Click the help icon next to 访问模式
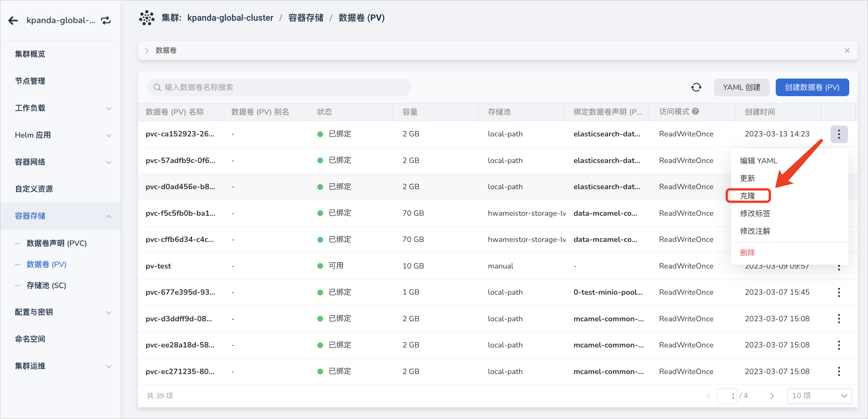This screenshot has width=868, height=419. click(696, 111)
